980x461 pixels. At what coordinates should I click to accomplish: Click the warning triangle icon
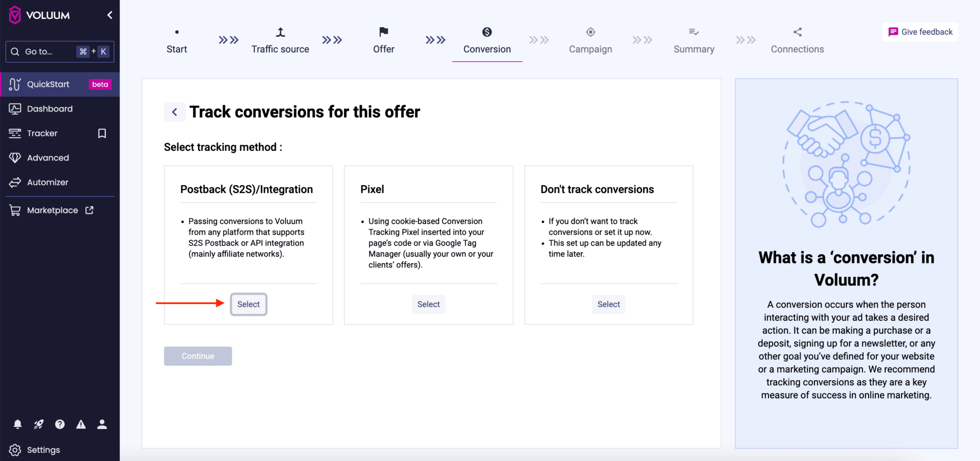pyautogui.click(x=81, y=424)
